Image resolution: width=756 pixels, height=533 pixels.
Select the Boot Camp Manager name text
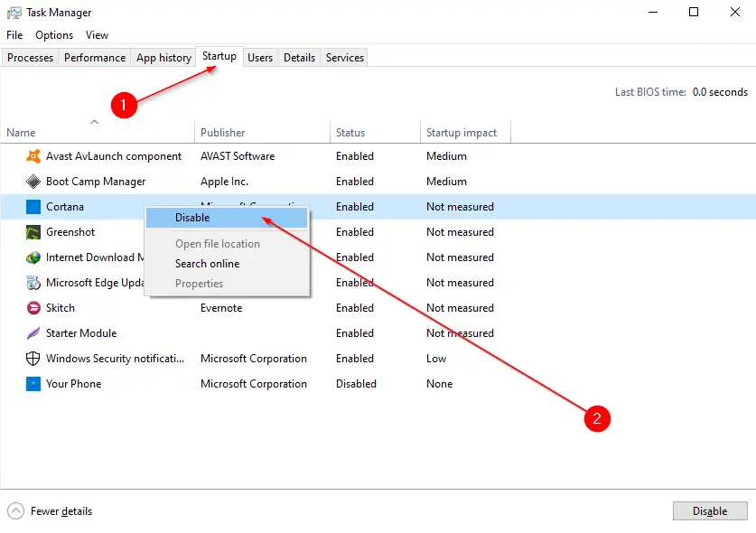tap(96, 182)
